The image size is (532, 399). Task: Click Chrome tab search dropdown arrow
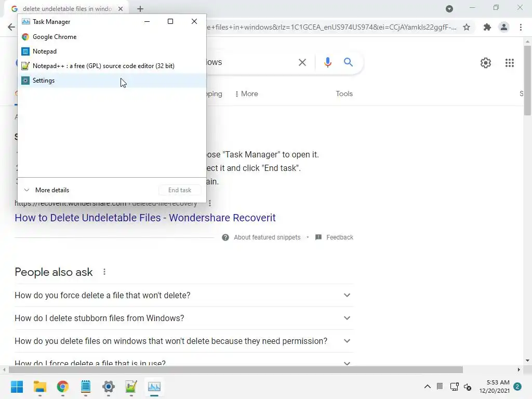coord(449,9)
